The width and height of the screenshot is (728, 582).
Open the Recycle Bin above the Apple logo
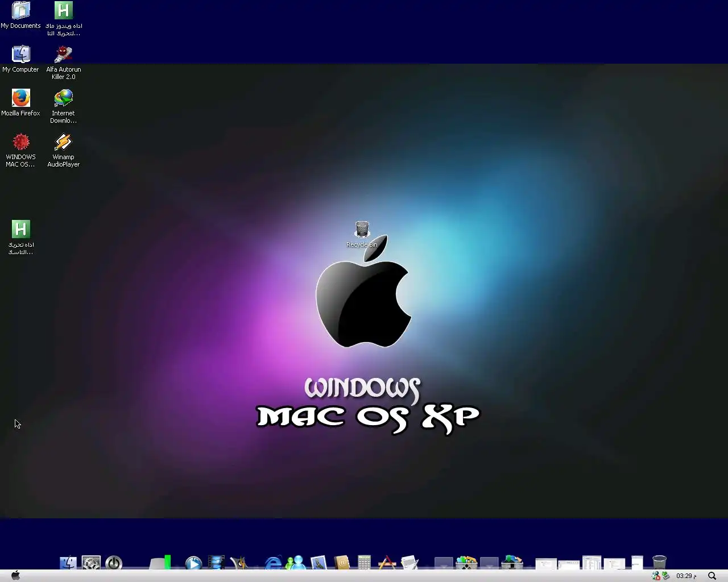pos(362,235)
